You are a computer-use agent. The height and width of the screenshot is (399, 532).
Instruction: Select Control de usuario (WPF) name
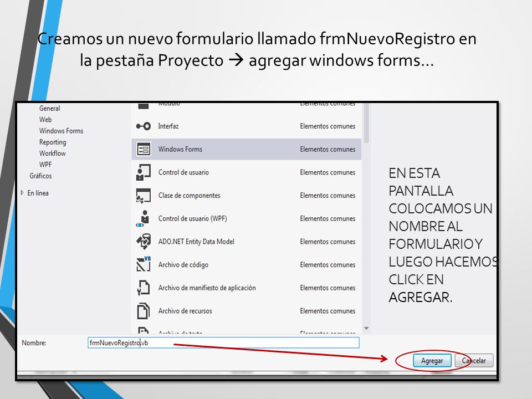pos(192,218)
